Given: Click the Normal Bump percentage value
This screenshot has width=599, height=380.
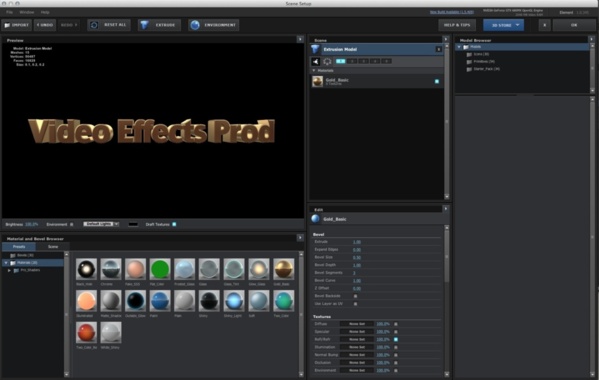Looking at the screenshot, I should (383, 355).
